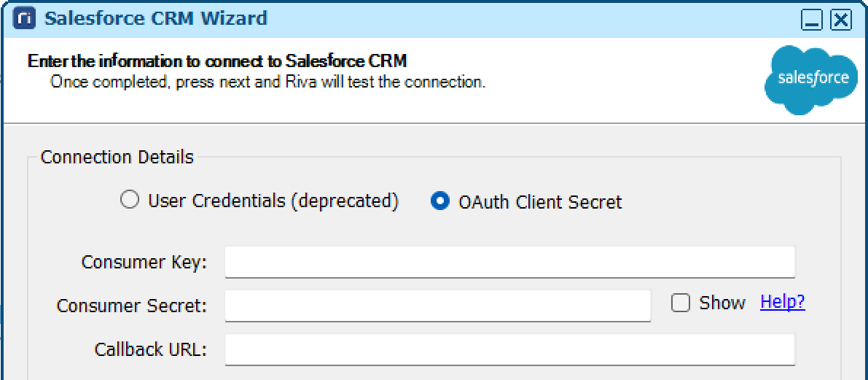Click the Salesforce cloud logo
Screen dimensions: 868x380
[x=813, y=79]
